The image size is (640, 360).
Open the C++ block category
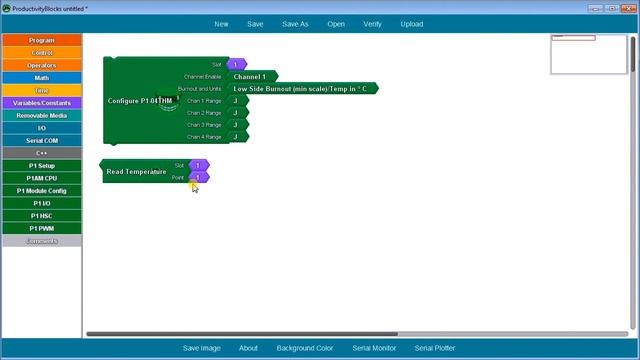tap(42, 153)
